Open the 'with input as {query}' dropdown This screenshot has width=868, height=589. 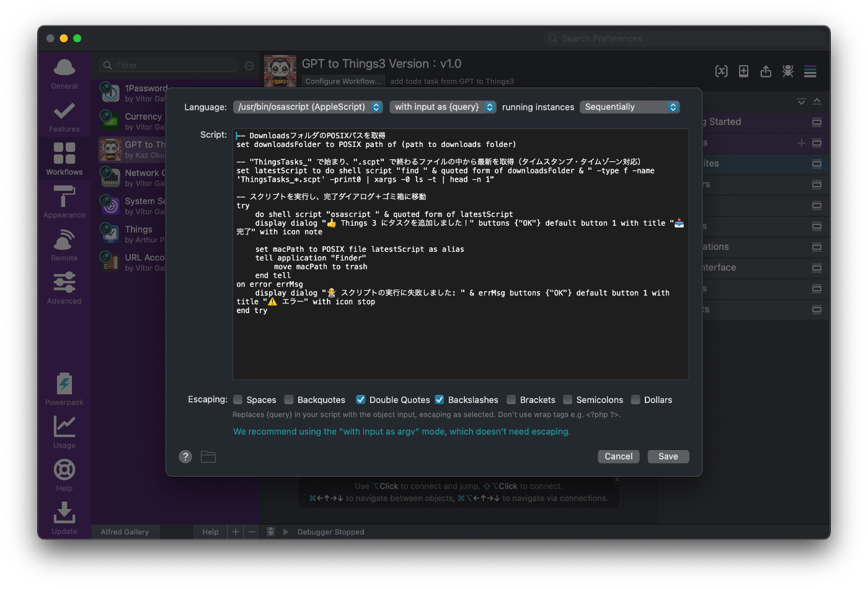pyautogui.click(x=443, y=107)
